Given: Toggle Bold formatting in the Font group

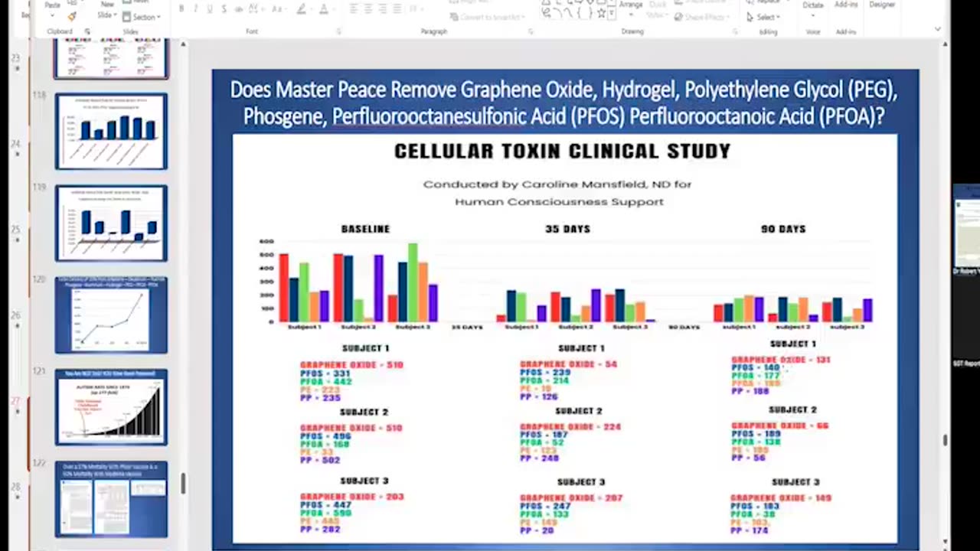Looking at the screenshot, I should (x=181, y=9).
